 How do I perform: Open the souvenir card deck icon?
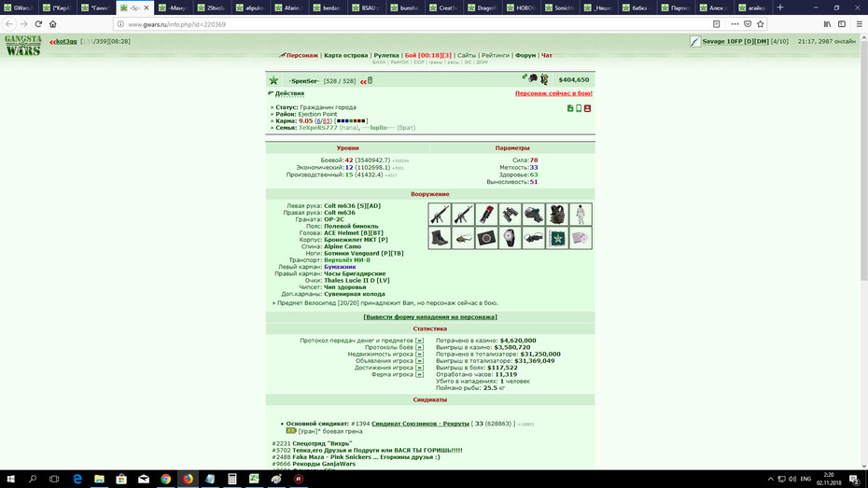point(581,238)
